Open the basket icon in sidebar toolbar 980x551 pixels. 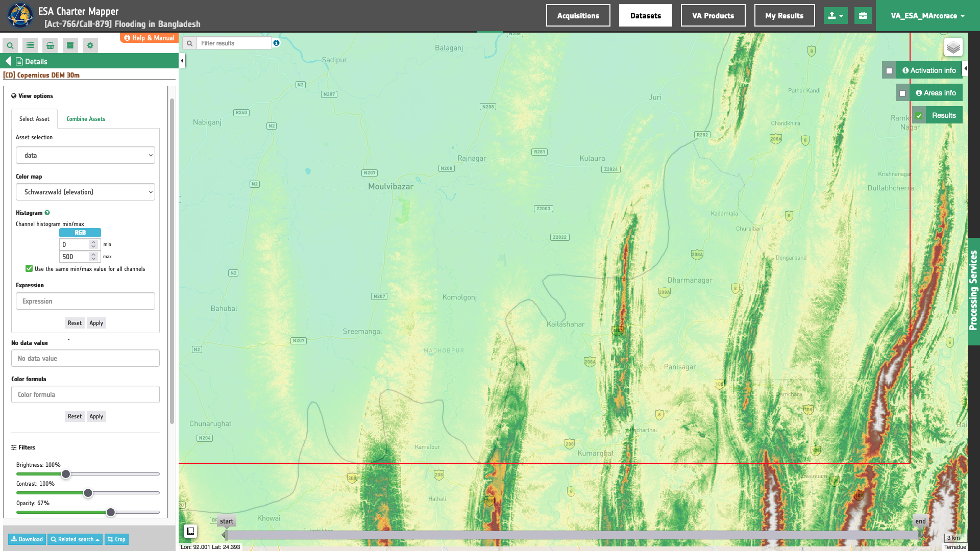point(50,45)
